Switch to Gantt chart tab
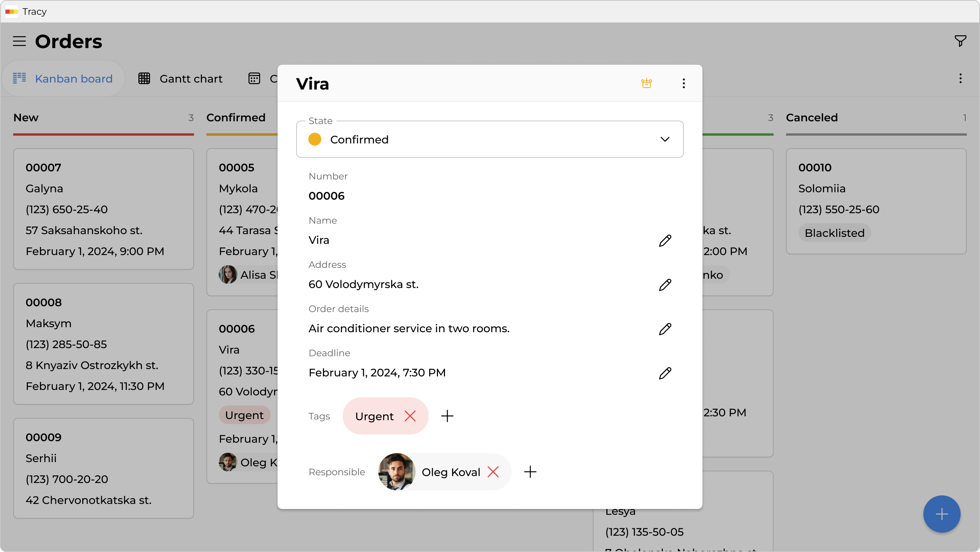The width and height of the screenshot is (980, 552). tap(181, 79)
